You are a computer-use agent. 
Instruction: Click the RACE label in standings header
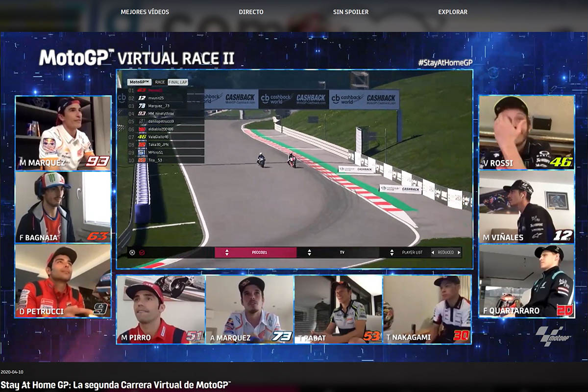coord(160,82)
